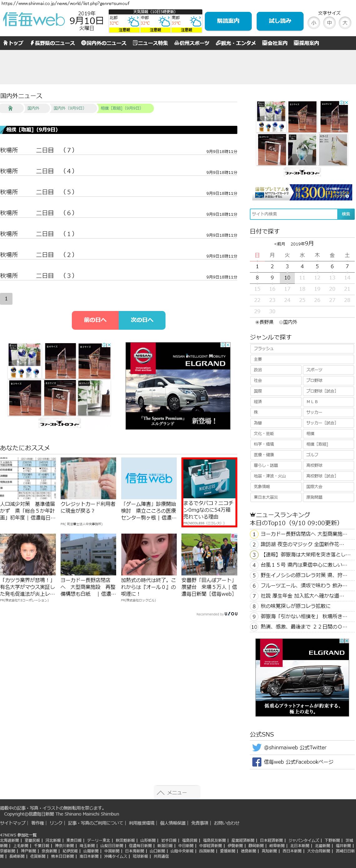The height and width of the screenshot is (868, 356).
Task: Set font size to small (小)
Action: click(314, 23)
